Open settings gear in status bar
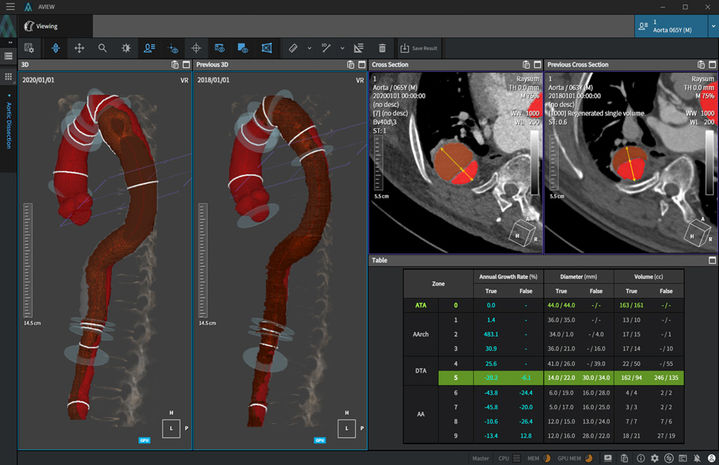The image size is (719, 465). (x=653, y=457)
